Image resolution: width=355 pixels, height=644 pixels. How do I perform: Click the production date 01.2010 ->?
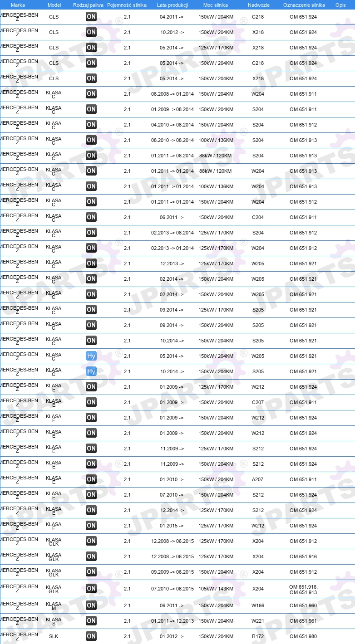[x=172, y=479]
